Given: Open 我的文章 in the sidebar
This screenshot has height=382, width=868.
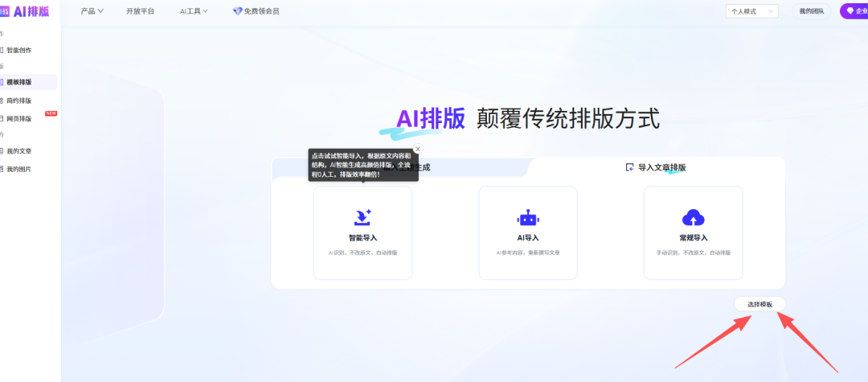Looking at the screenshot, I should pos(18,151).
